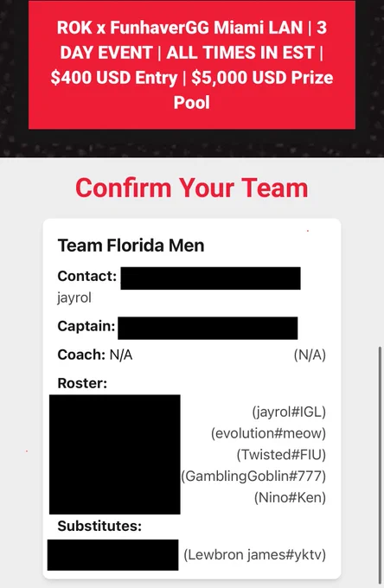The image size is (384, 588).
Task: Click the Confirm Your Team heading
Action: pyautogui.click(x=192, y=188)
